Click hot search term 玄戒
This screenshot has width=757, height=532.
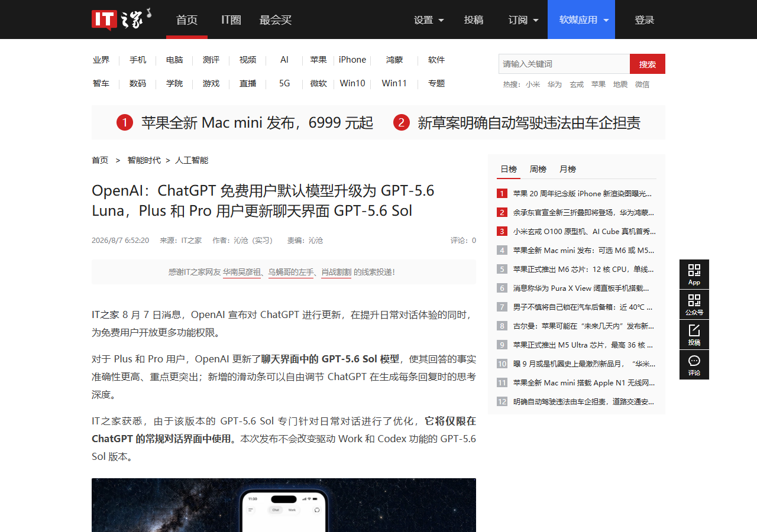coord(577,85)
